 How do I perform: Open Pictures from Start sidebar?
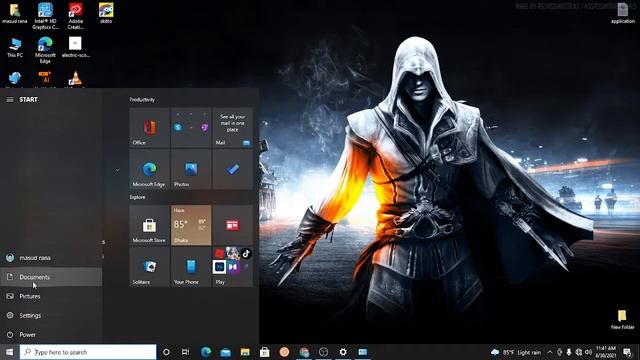pyautogui.click(x=51, y=296)
